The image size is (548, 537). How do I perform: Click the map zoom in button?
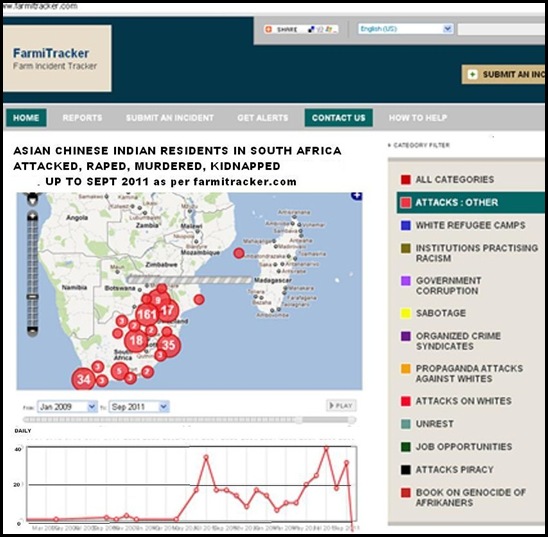[x=33, y=216]
